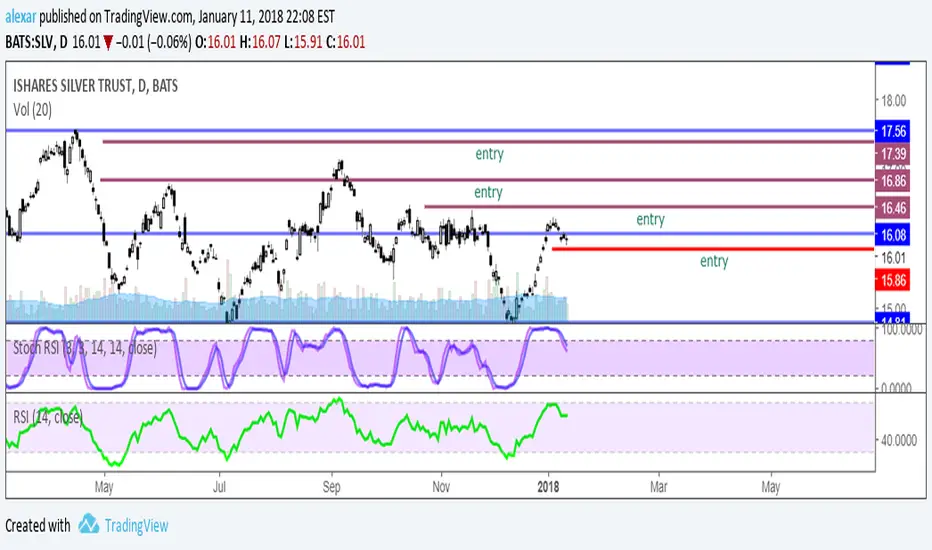Click the Stoch RSI indicator label
This screenshot has height=550, width=932.
click(85, 348)
